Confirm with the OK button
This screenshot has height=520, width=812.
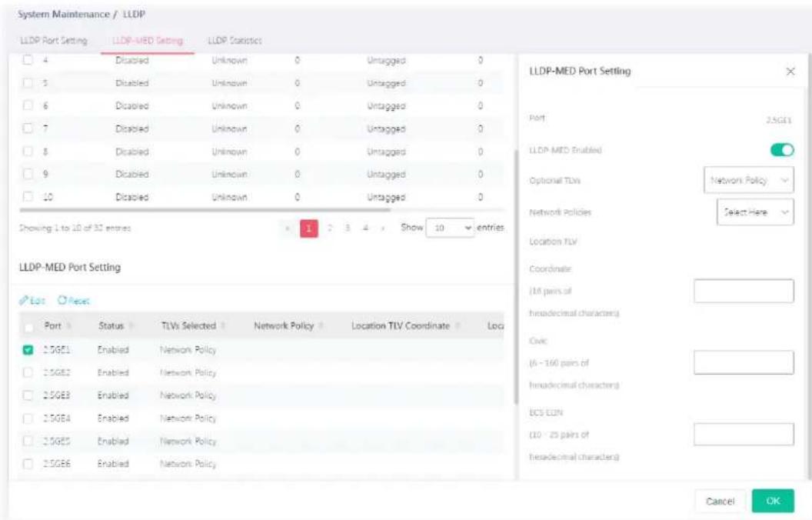pos(773,501)
